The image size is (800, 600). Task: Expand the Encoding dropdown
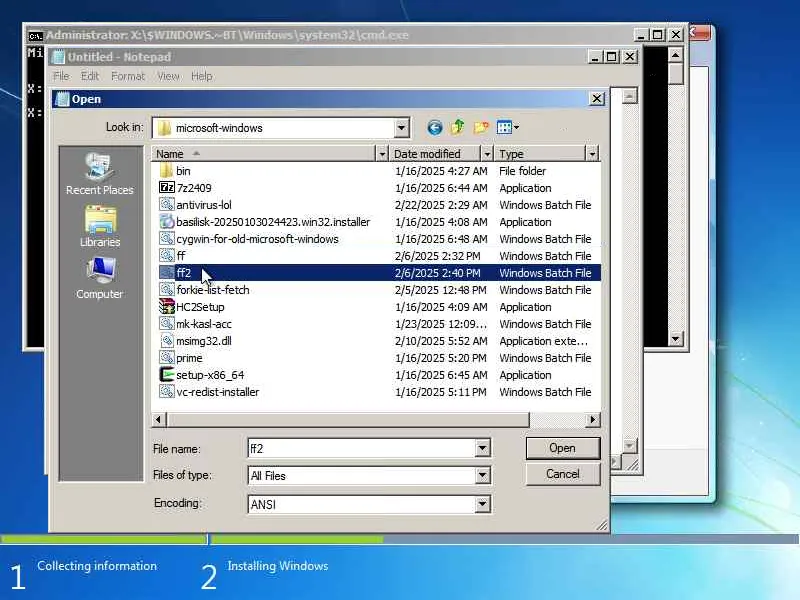(x=482, y=504)
